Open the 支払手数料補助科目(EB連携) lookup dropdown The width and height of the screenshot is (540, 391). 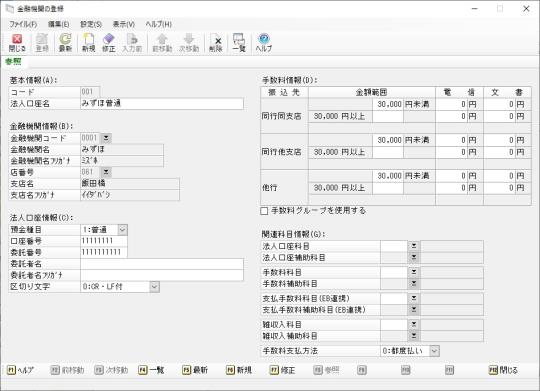coord(414,310)
